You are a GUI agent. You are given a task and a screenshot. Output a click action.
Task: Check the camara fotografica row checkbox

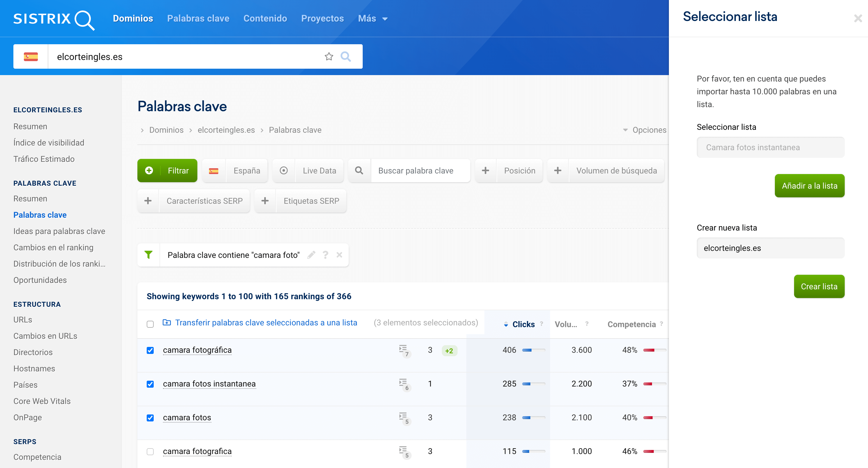coord(150,451)
